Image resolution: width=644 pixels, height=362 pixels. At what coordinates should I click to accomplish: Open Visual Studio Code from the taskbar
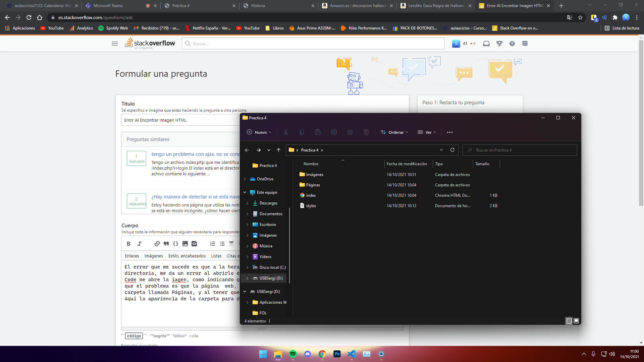(x=352, y=354)
